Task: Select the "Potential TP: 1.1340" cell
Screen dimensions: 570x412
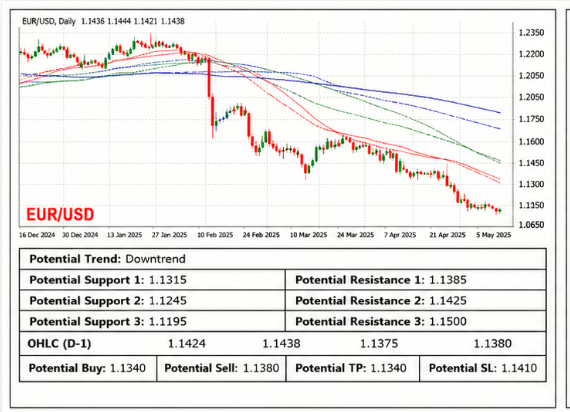Action: tap(353, 368)
